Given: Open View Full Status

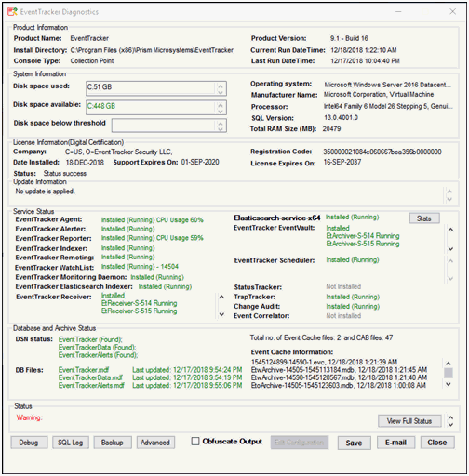Looking at the screenshot, I should point(409,421).
